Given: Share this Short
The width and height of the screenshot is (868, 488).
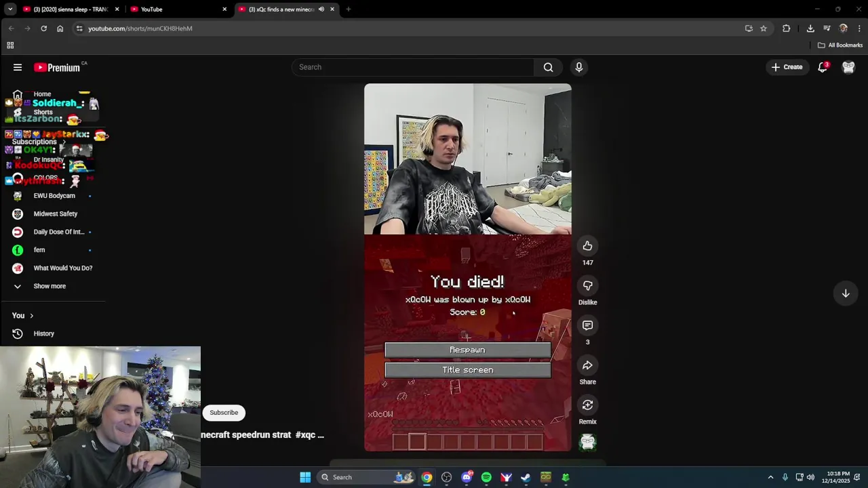Looking at the screenshot, I should (x=587, y=365).
